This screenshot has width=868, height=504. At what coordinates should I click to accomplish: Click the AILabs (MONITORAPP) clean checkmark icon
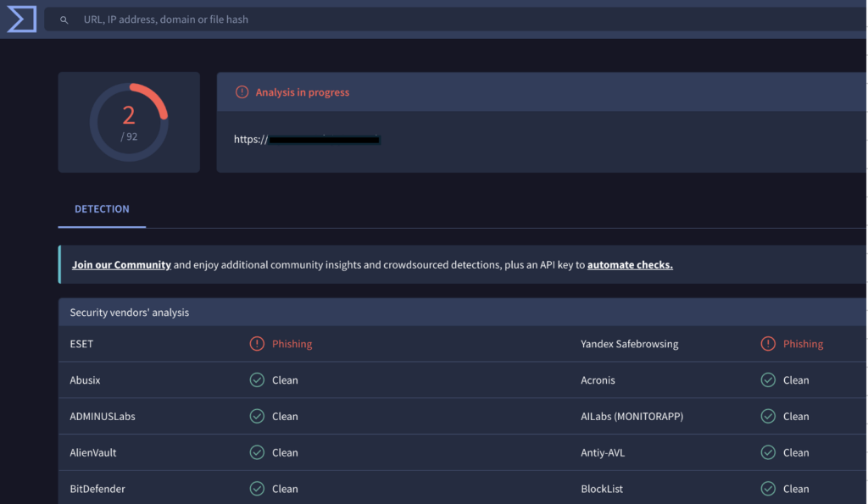tap(768, 416)
